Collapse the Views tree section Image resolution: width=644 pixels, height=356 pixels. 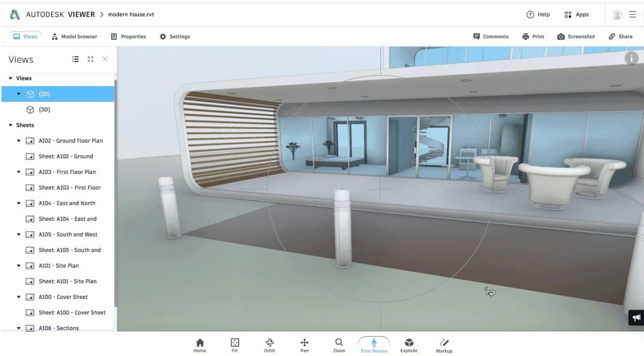tap(11, 78)
